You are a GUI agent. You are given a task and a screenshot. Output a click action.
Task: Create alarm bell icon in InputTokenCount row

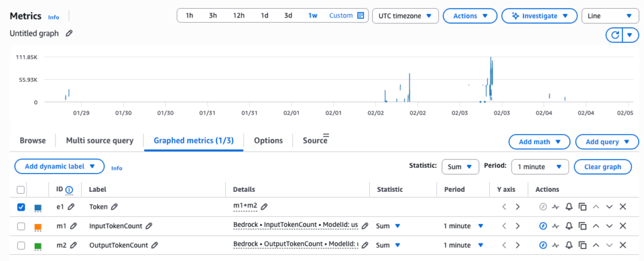(569, 226)
